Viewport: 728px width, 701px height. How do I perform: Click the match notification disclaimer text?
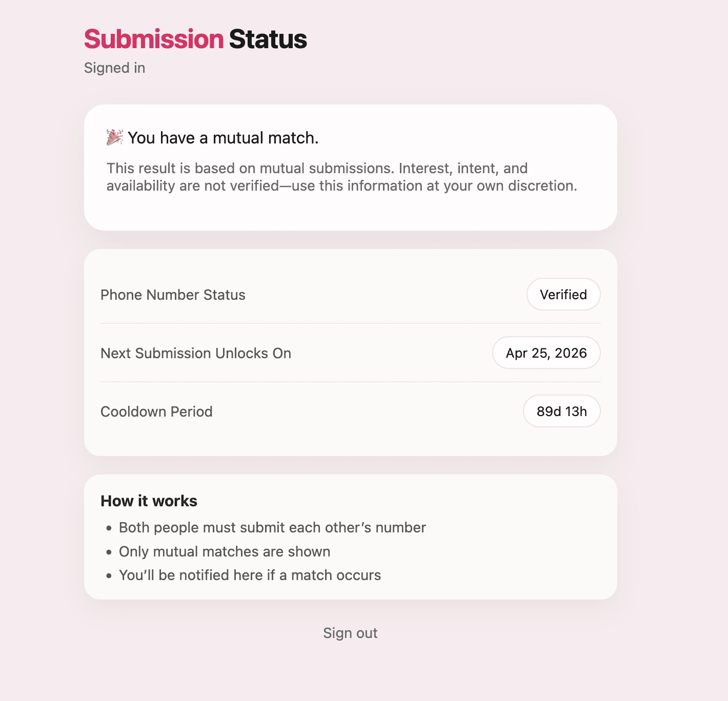pyautogui.click(x=341, y=177)
